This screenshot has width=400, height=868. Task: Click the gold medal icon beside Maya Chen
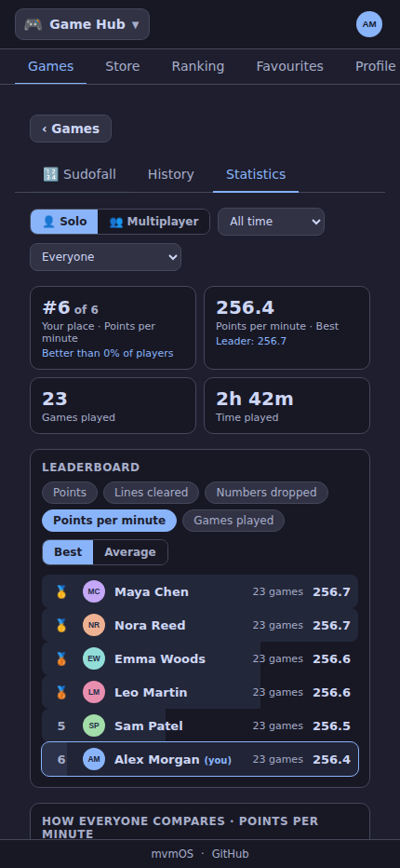[61, 591]
